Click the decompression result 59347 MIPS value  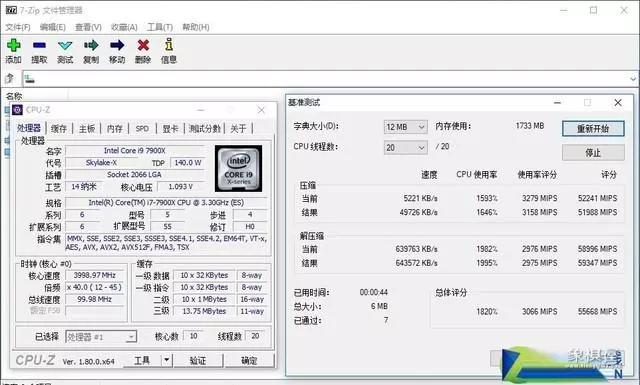[598, 263]
